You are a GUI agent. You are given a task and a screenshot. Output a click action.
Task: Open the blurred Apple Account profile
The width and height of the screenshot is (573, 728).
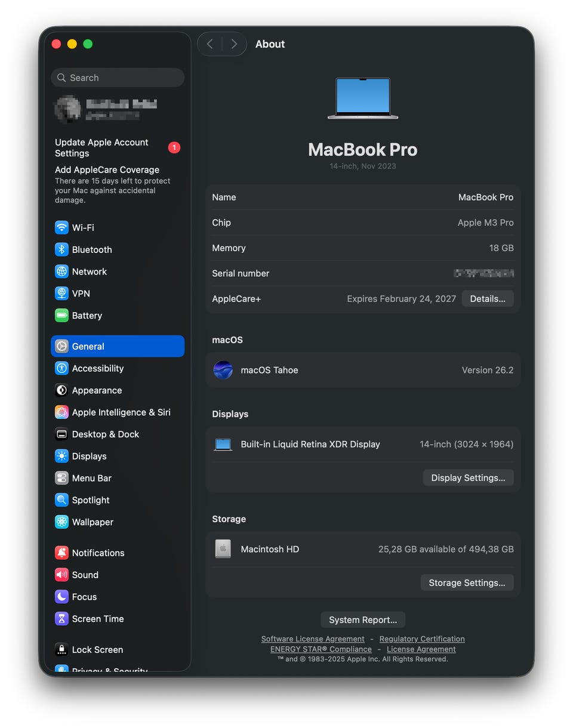pos(106,109)
